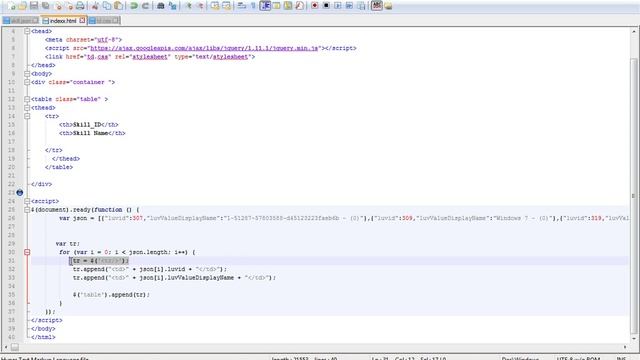Toggle the ABC spell-check toolbar button
The image size is (640, 360).
click(x=377, y=6)
